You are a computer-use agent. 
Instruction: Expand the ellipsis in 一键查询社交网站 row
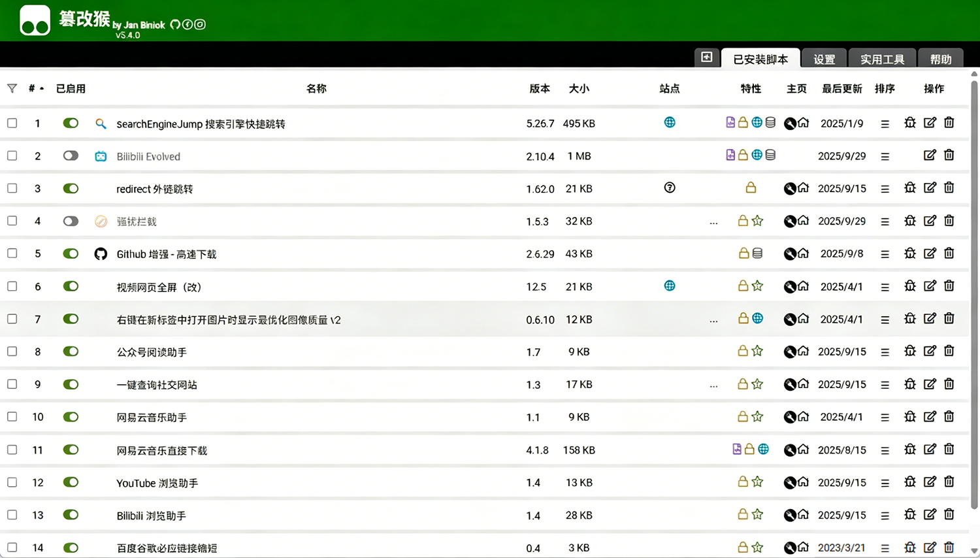pyautogui.click(x=713, y=386)
